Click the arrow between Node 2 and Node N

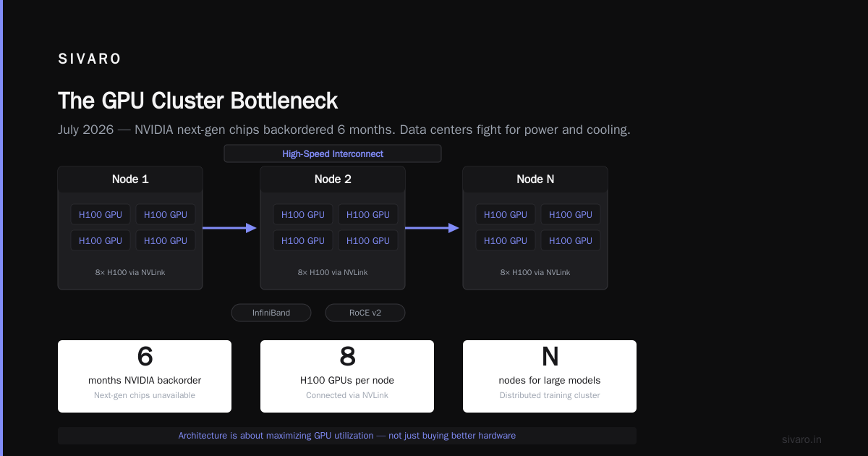coord(433,228)
